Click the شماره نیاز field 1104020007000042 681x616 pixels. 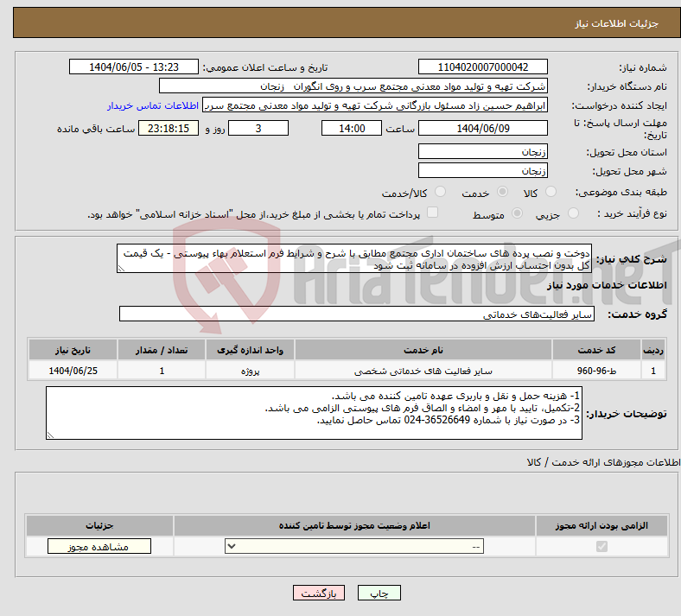coord(482,67)
